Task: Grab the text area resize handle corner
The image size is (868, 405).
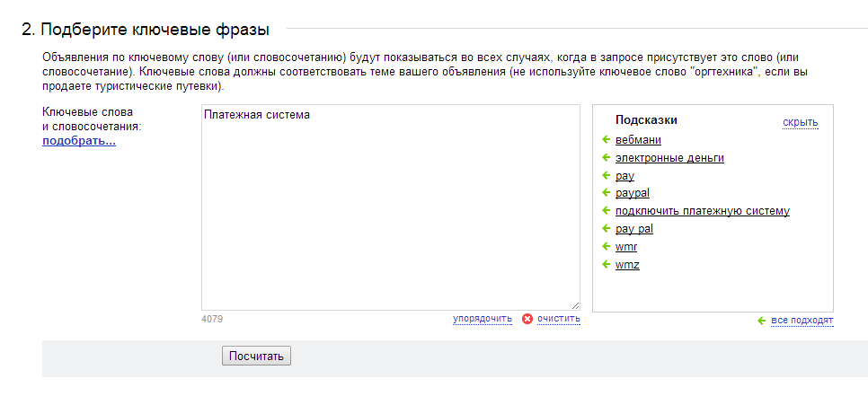Action: 576,305
